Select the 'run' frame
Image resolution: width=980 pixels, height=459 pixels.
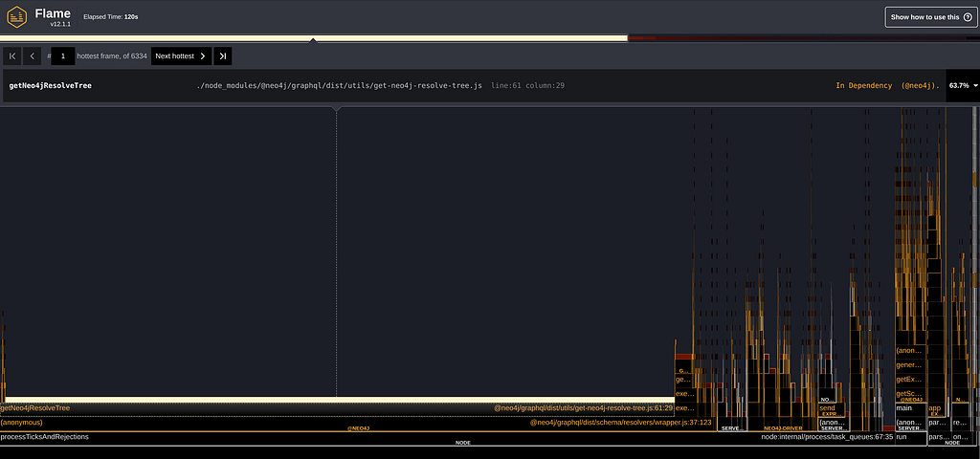(910, 438)
